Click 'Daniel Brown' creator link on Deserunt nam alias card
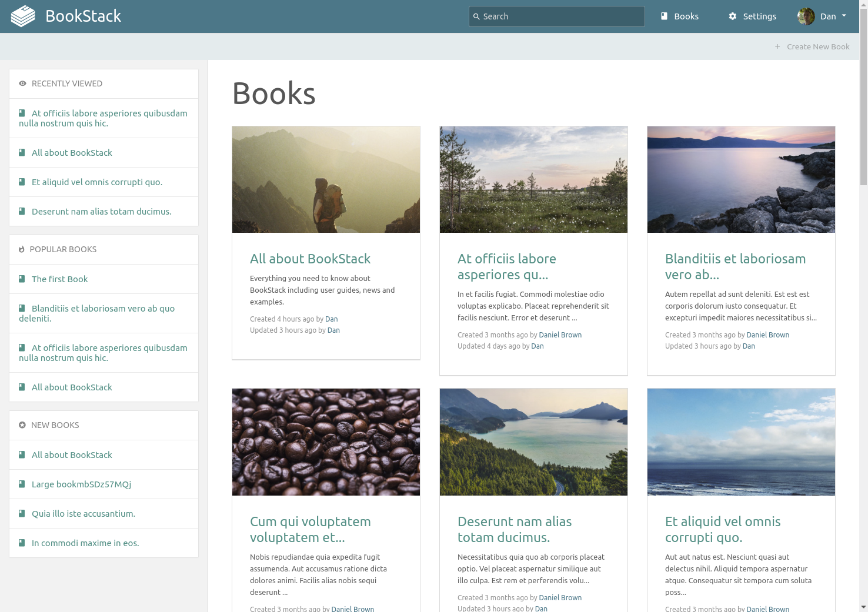Viewport: 868px width, 612px height. pyautogui.click(x=560, y=598)
